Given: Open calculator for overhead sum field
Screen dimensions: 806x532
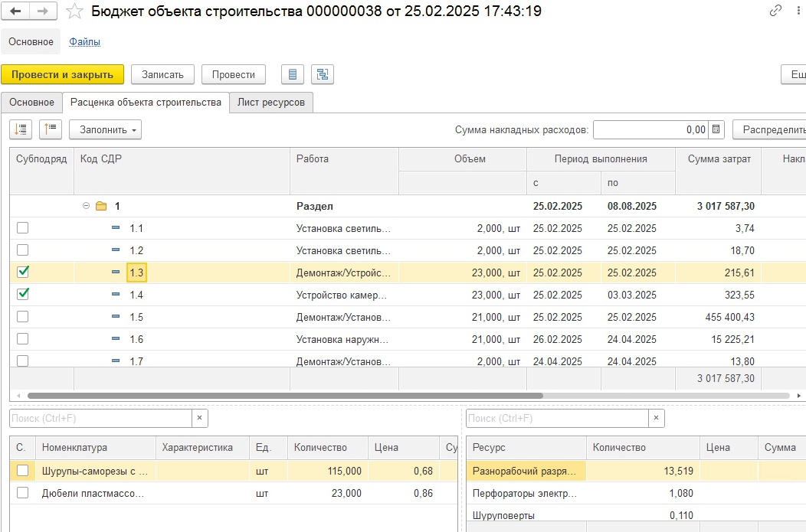Looking at the screenshot, I should pos(716,130).
